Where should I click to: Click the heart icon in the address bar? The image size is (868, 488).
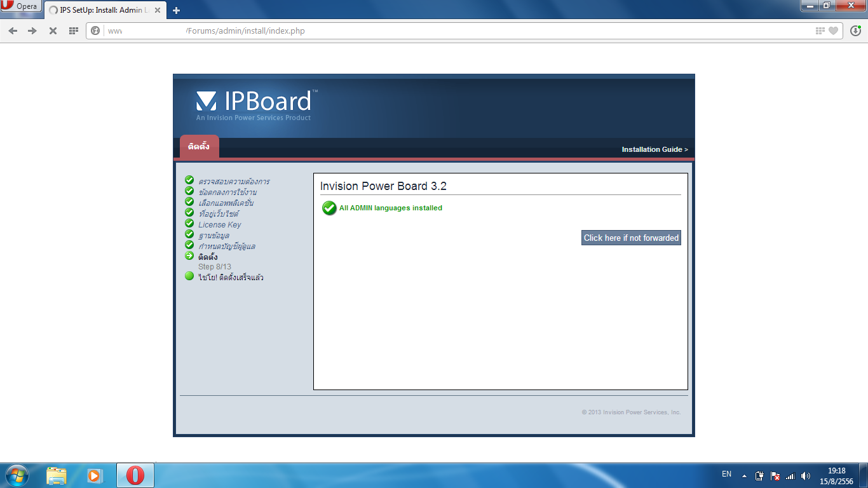pyautogui.click(x=833, y=30)
